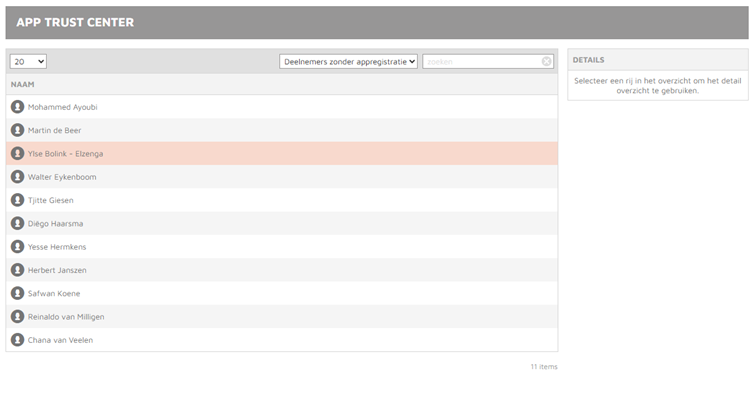Select the name Ylse Bolink - Elzenga
Viewport: 753px width, 409px height.
click(65, 154)
